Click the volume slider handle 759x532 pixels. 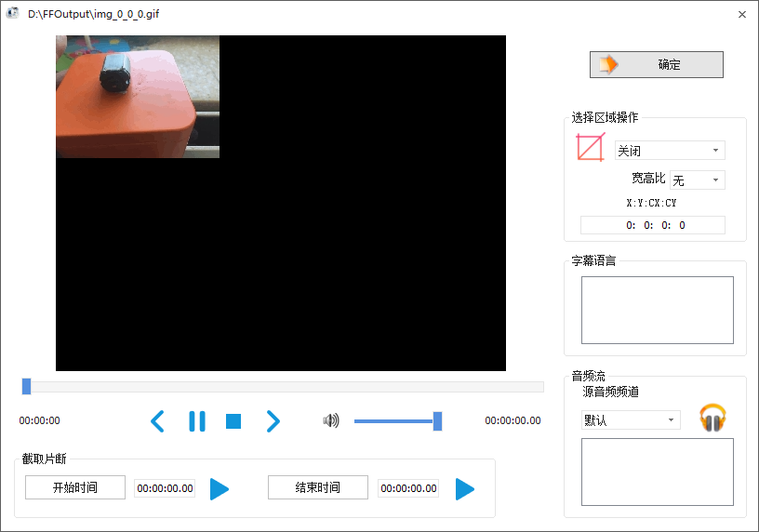point(437,421)
